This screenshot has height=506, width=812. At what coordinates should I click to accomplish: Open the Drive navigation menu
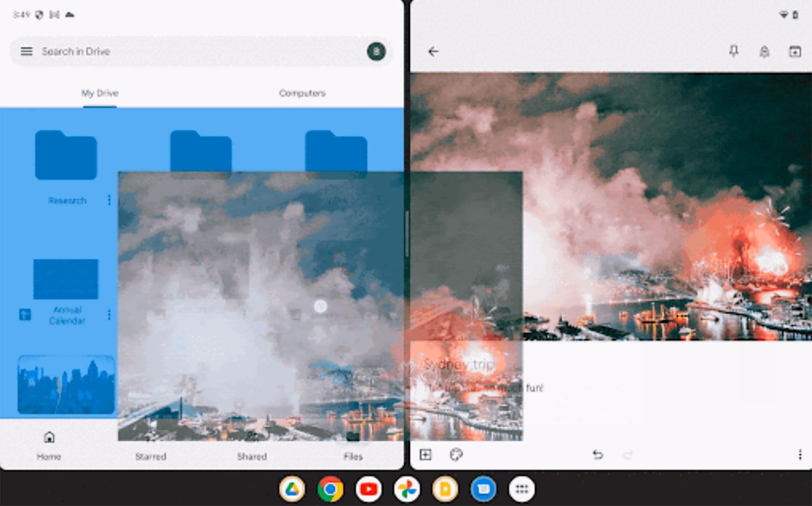click(26, 51)
